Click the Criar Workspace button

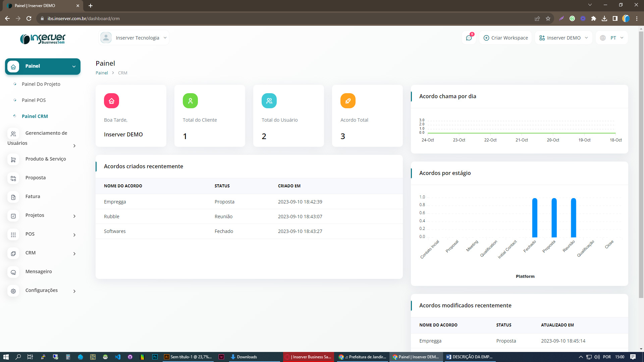point(505,38)
